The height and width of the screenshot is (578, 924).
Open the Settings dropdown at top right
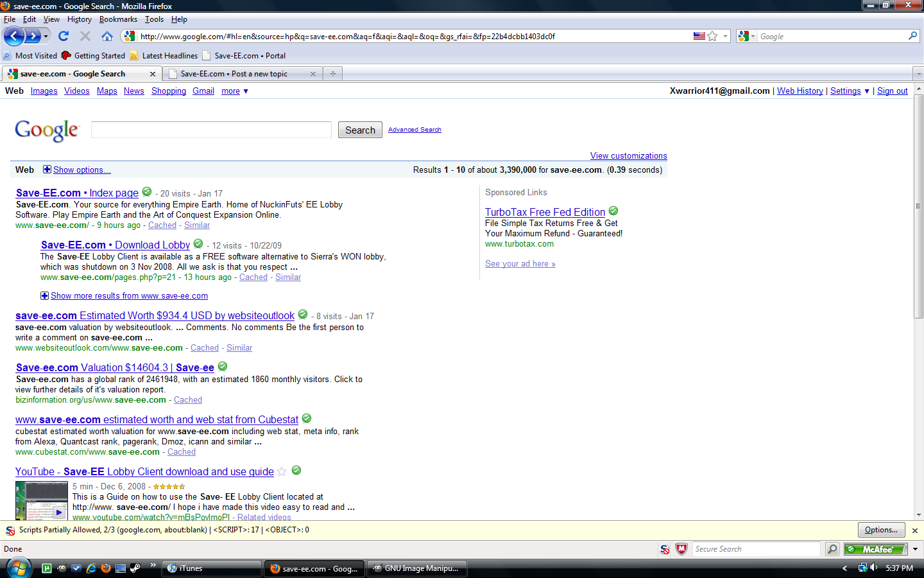[850, 91]
